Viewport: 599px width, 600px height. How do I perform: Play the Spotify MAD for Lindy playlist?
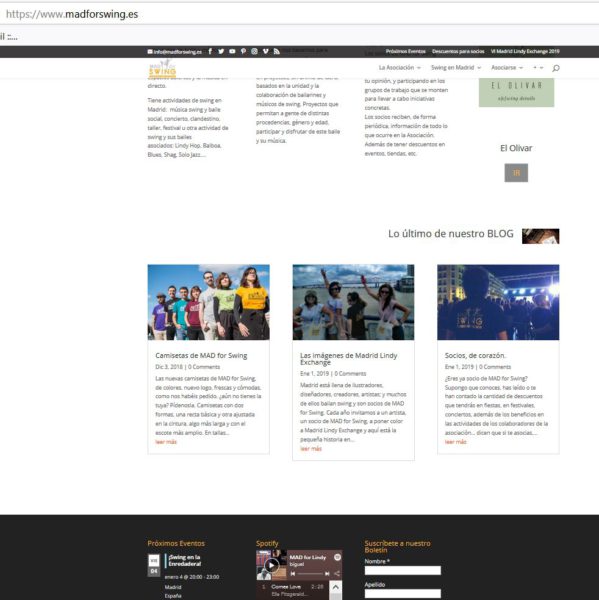coord(272,565)
